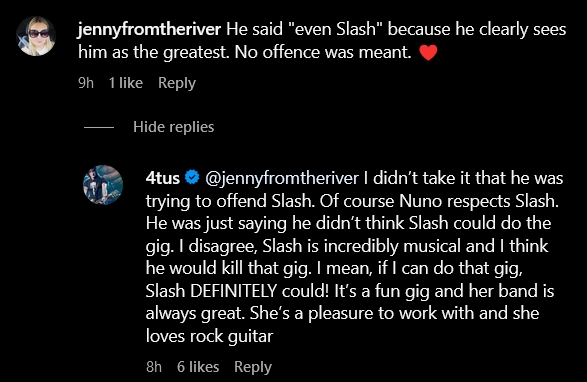This screenshot has width=587, height=382.
Task: Click the 4tus username
Action: tap(163, 178)
